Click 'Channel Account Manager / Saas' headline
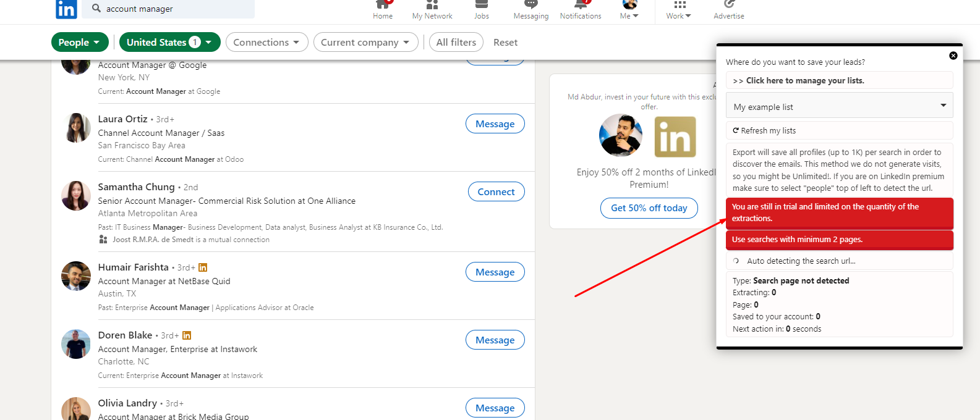980x420 pixels. pyautogui.click(x=161, y=133)
